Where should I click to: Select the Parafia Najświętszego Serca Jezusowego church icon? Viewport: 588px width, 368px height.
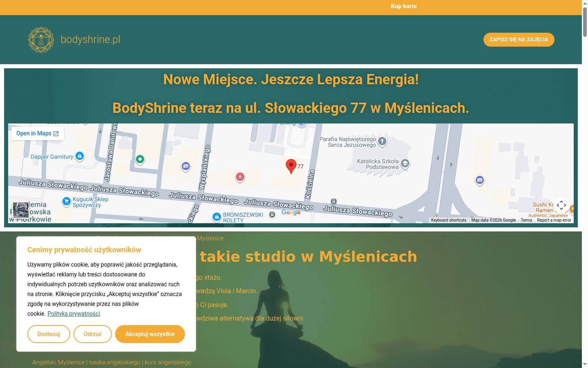[x=382, y=141]
